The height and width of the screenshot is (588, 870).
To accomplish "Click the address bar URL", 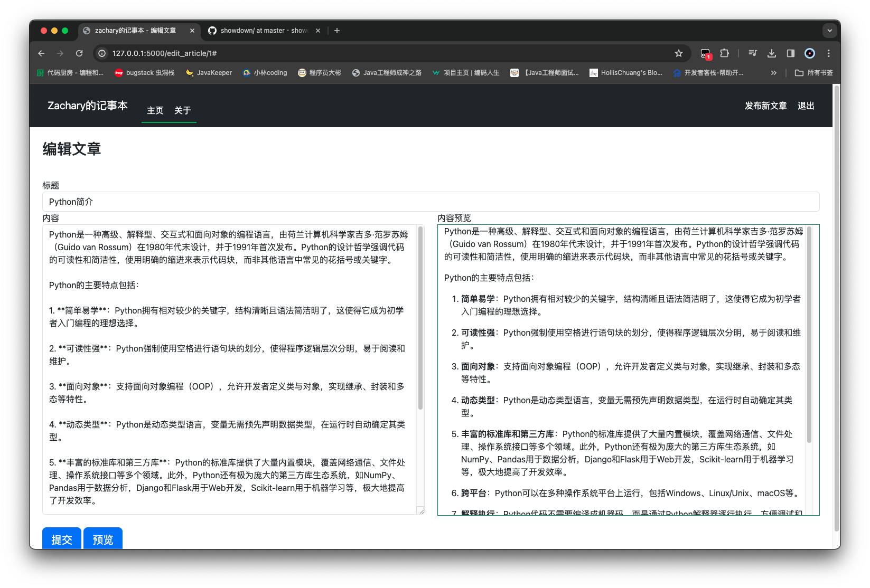I will coord(165,53).
